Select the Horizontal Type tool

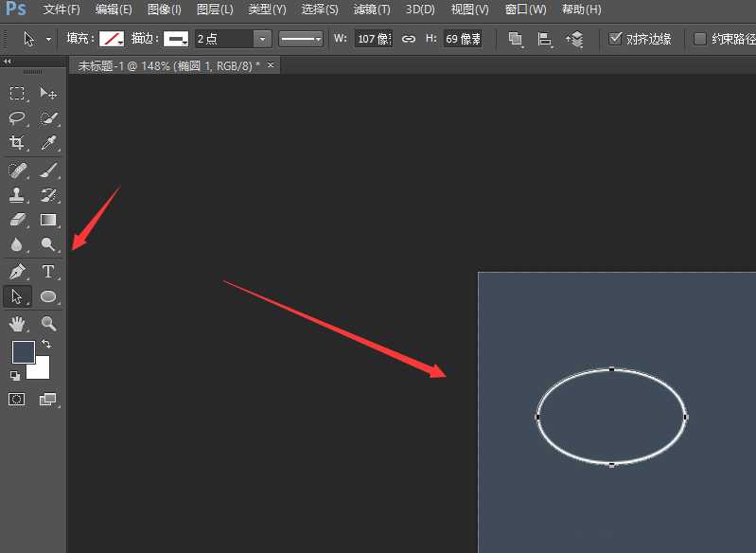click(48, 272)
